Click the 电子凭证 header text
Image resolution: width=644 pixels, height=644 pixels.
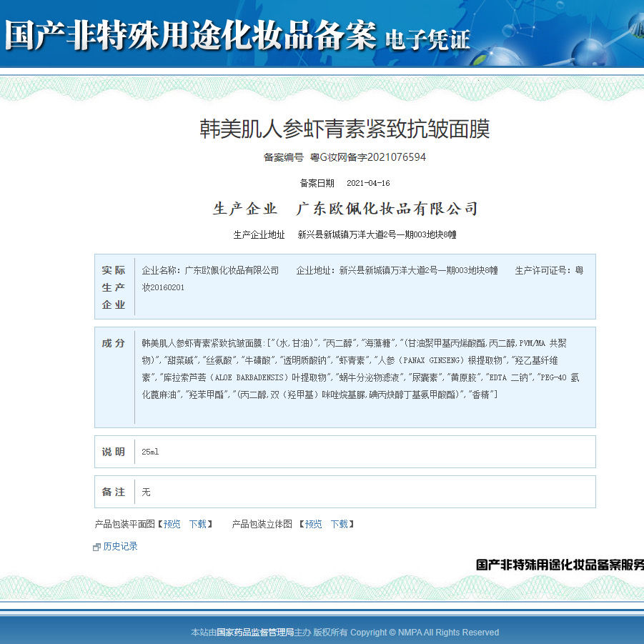click(x=427, y=40)
